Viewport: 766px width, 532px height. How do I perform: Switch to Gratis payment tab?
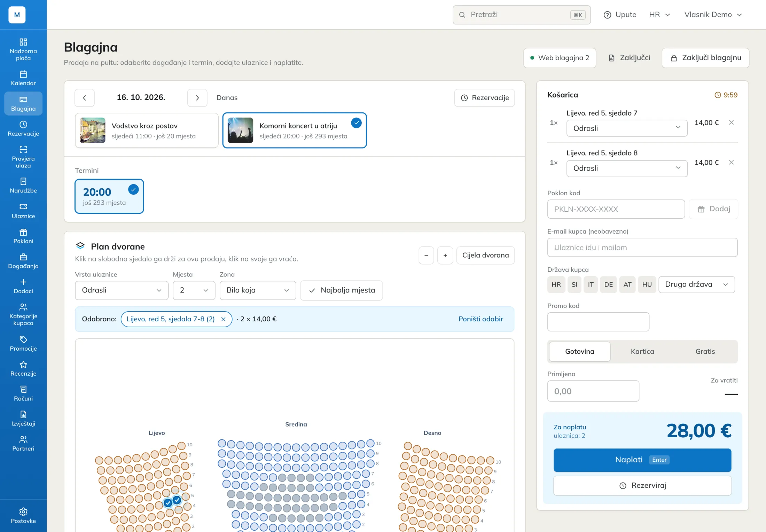(x=705, y=352)
